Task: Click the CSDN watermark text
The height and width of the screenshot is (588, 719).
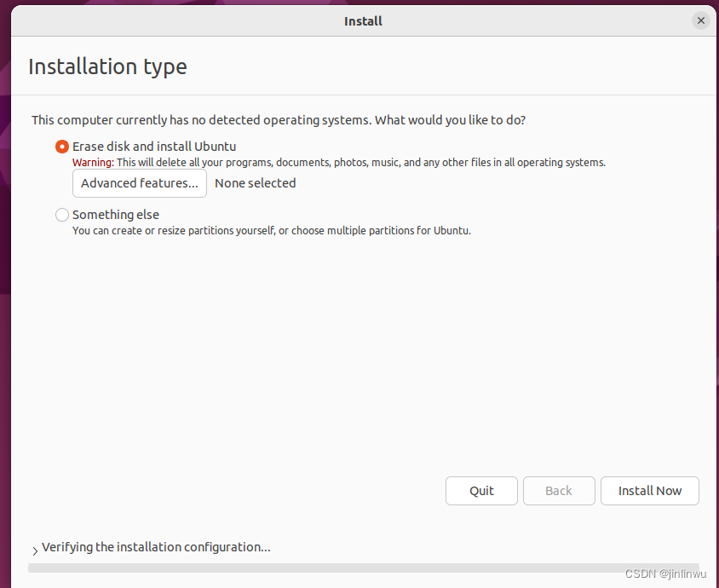Action: (x=664, y=574)
